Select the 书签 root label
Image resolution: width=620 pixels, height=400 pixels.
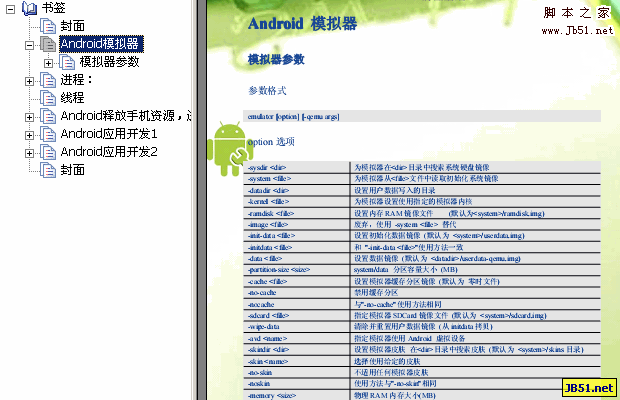click(54, 8)
